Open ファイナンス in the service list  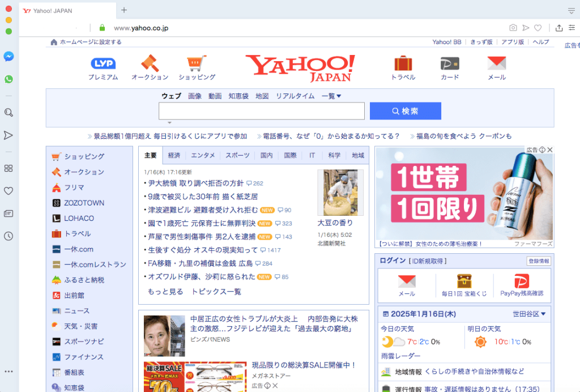84,357
